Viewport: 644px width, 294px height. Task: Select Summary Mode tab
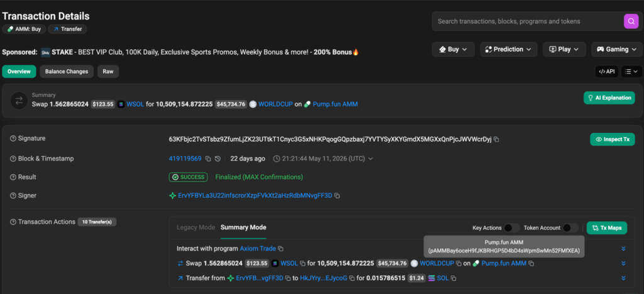pyautogui.click(x=243, y=227)
